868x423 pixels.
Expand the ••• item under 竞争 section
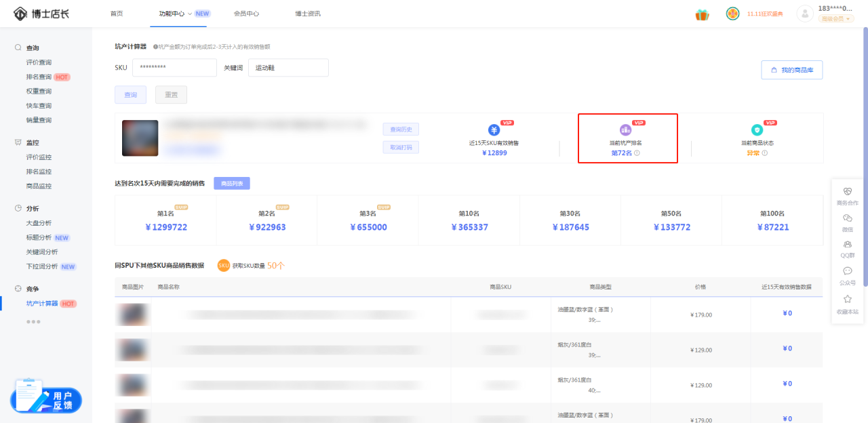point(33,321)
